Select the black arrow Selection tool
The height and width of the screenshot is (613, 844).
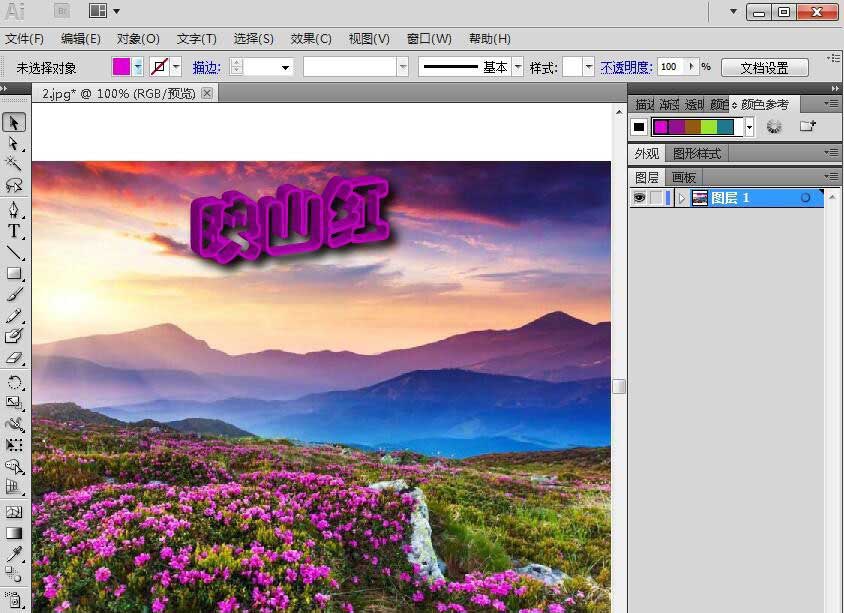(x=14, y=122)
